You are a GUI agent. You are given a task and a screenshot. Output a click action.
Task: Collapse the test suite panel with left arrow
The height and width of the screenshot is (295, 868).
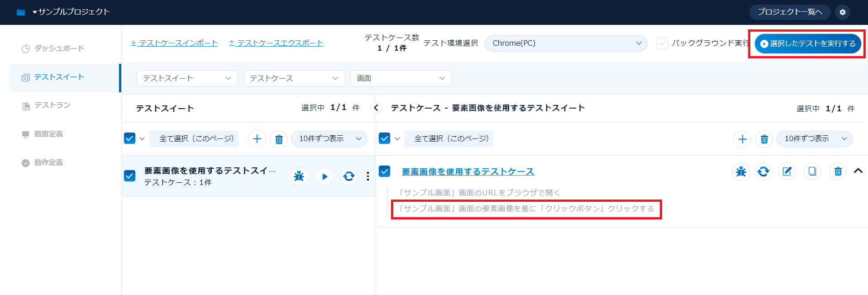[376, 108]
